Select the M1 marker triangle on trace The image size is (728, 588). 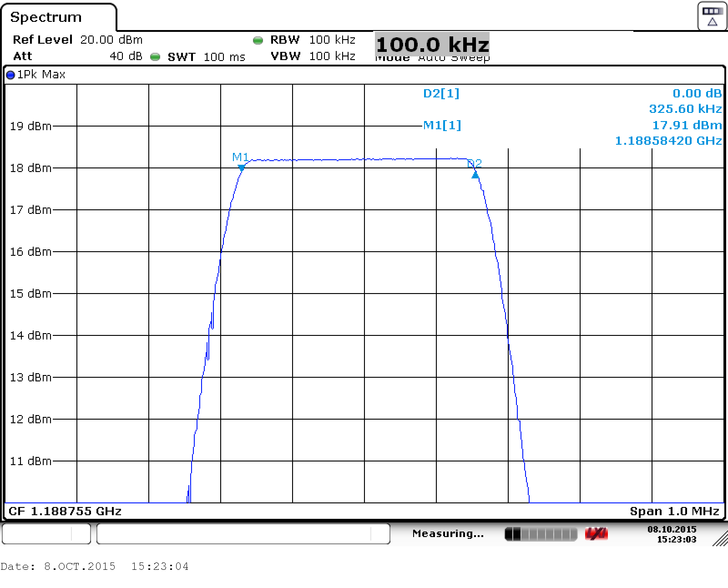pos(242,168)
